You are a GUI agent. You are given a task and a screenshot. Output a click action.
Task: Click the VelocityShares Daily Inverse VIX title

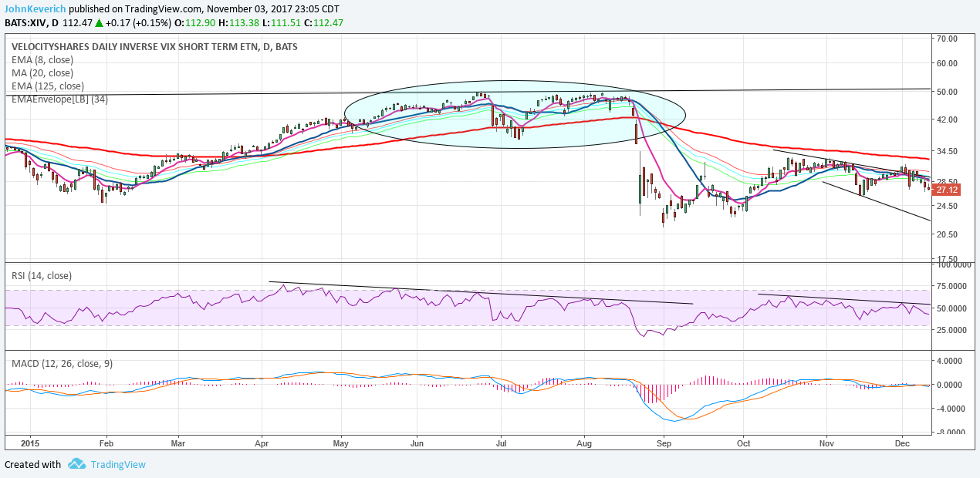tap(154, 46)
